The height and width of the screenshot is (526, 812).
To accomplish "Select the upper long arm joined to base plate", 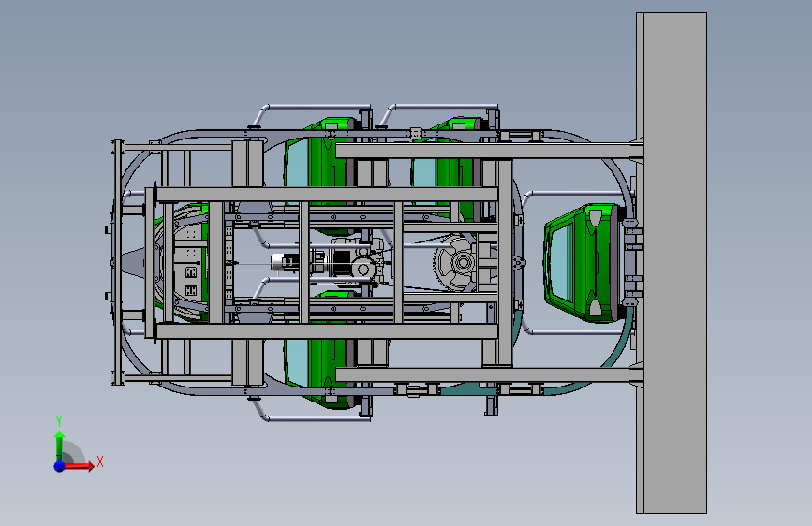I will [490, 152].
